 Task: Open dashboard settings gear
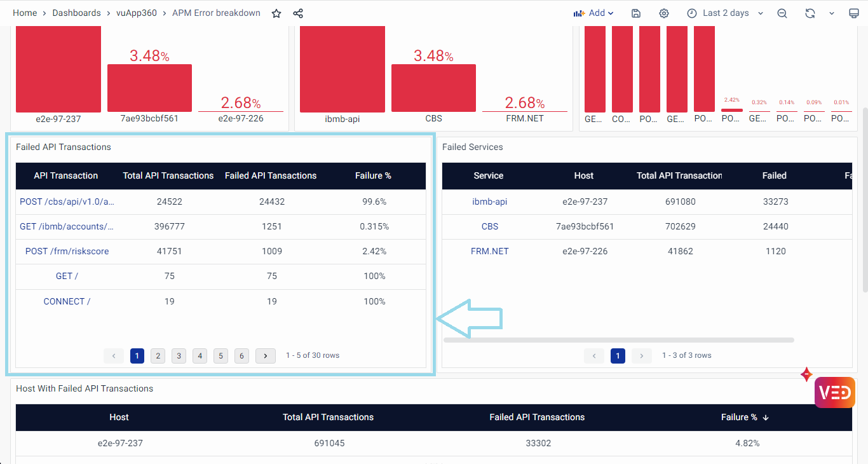[x=664, y=13]
